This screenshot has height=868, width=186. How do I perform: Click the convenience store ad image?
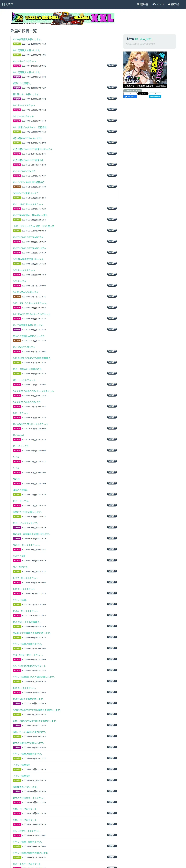point(145,69)
